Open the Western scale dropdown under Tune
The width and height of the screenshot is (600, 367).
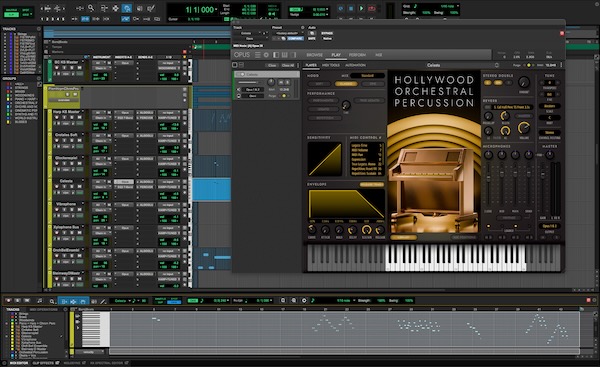549,106
